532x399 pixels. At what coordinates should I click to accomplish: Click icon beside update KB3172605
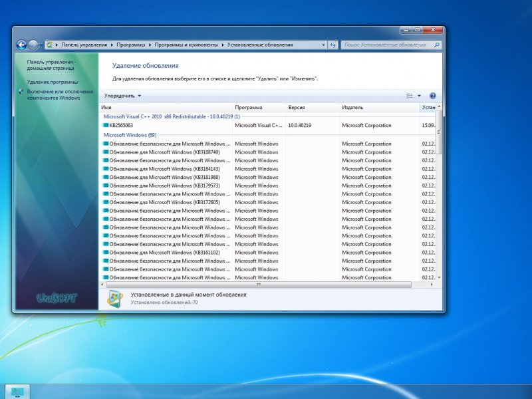pos(106,202)
